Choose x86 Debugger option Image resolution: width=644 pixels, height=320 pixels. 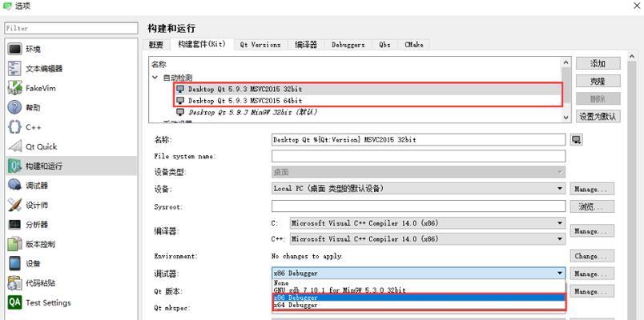pyautogui.click(x=418, y=298)
